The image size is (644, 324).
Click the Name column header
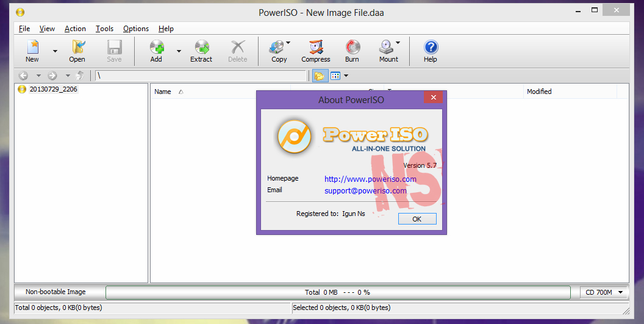[163, 92]
